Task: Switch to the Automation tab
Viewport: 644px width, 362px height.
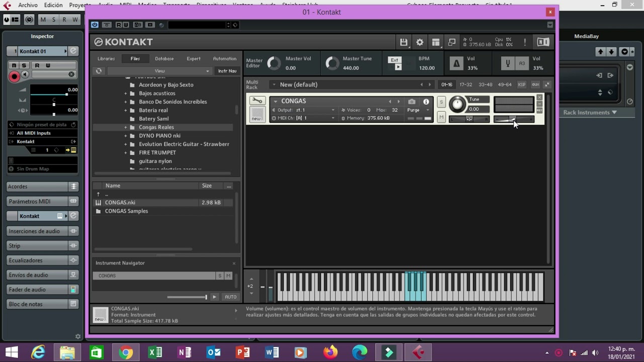Action: tap(224, 59)
